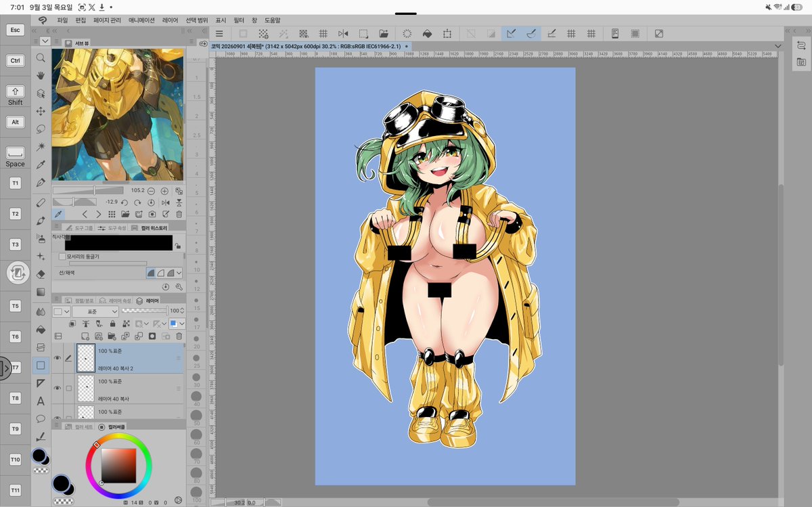Select the Text tool

pyautogui.click(x=41, y=401)
